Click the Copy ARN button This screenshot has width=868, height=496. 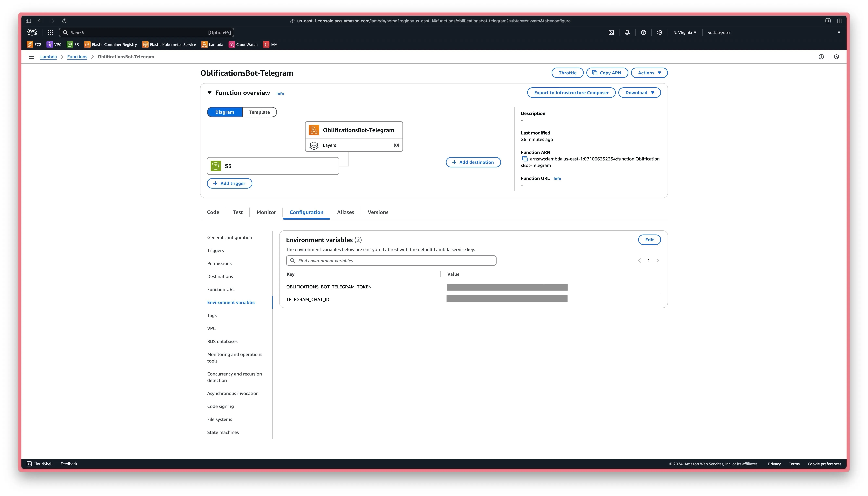(607, 73)
